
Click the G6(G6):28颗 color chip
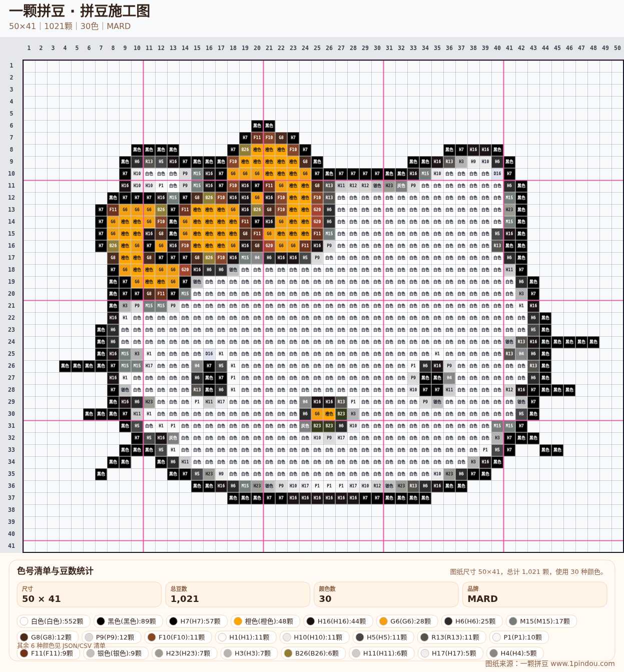[407, 621]
